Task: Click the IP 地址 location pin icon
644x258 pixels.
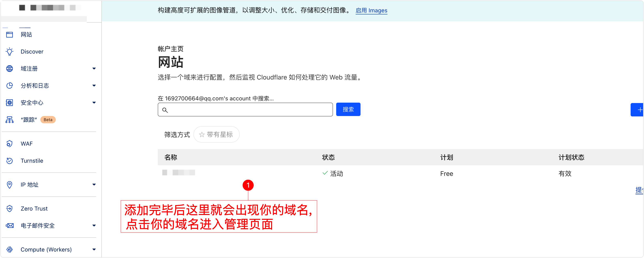Action: (10, 185)
